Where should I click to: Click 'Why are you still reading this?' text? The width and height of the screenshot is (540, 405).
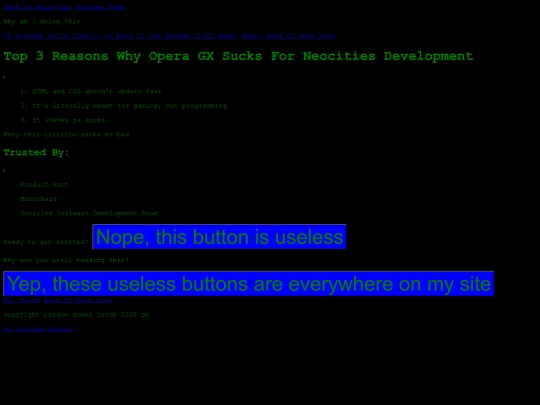coord(66,260)
